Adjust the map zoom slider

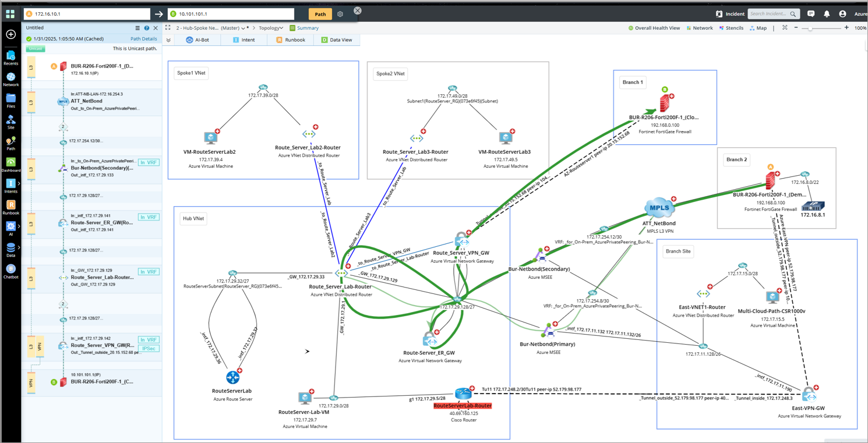coord(810,28)
